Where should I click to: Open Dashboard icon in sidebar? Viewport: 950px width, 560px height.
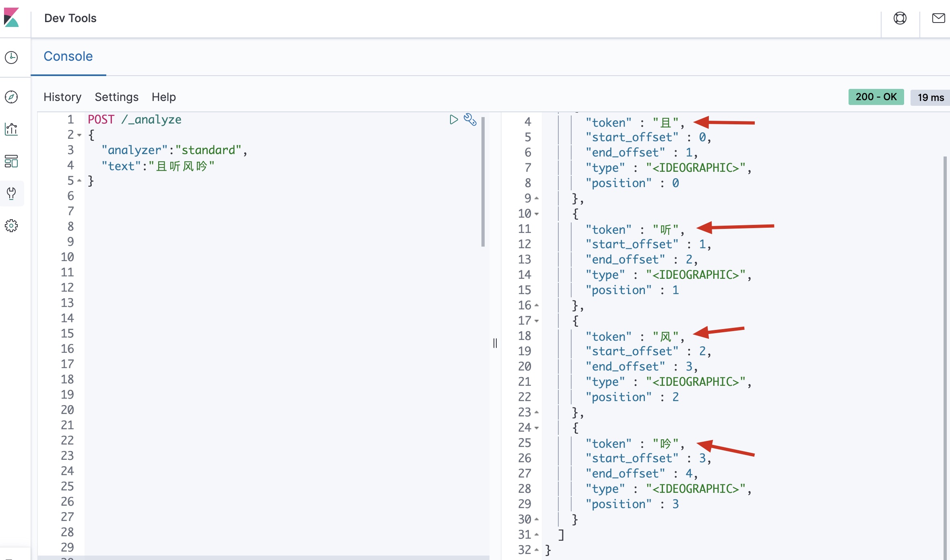coord(11,161)
